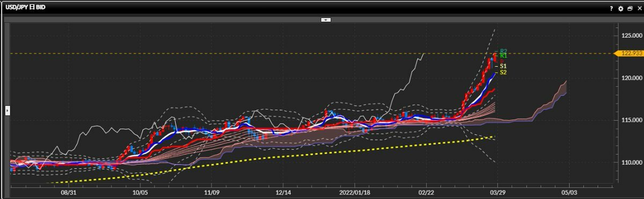Detach chart with the restore window icon

pyautogui.click(x=630, y=9)
